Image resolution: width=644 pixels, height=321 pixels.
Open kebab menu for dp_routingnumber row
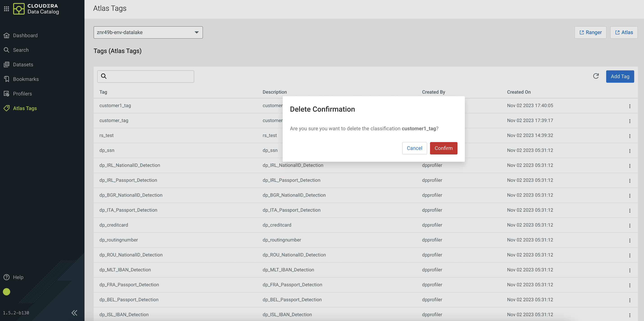(630, 240)
